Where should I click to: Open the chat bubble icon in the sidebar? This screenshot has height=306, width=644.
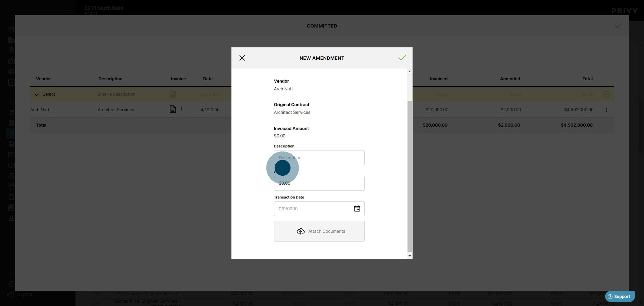[x=11, y=165]
